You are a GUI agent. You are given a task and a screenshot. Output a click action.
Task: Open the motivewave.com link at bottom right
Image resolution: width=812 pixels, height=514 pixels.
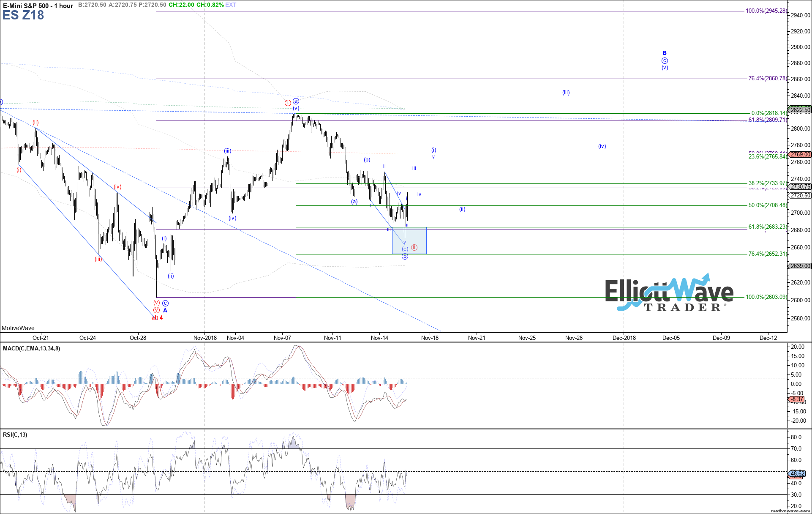791,511
